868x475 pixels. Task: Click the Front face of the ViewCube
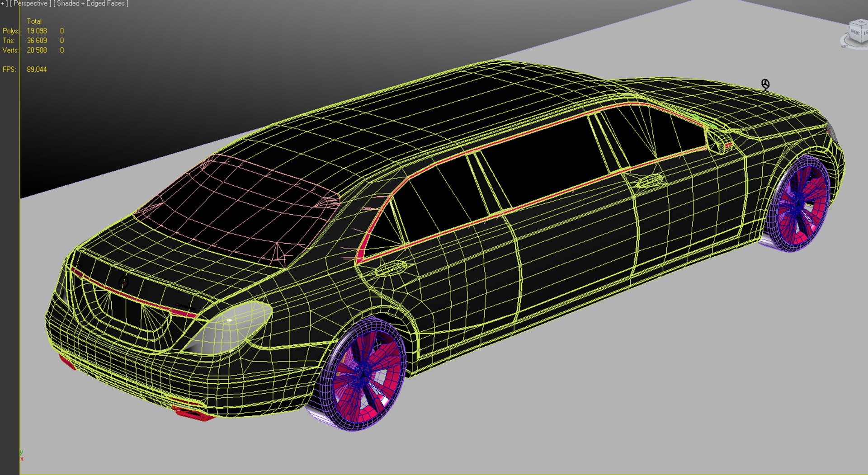[856, 33]
